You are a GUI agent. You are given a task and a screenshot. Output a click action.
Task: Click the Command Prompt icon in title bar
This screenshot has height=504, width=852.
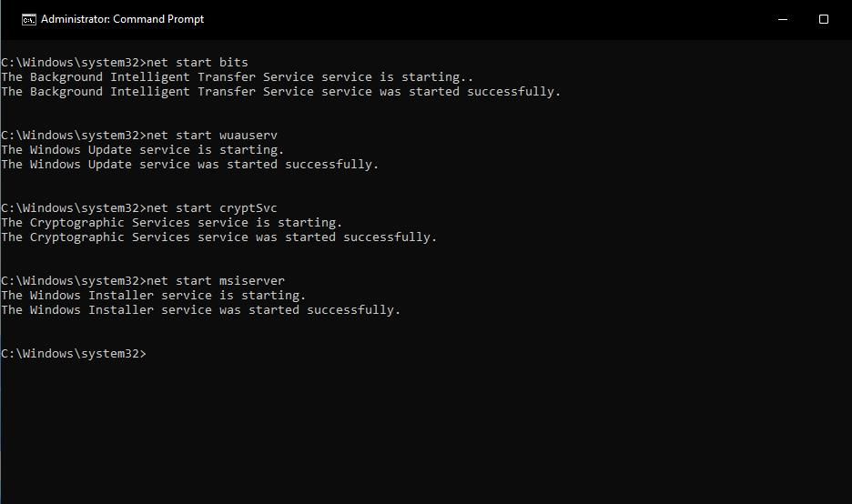(29, 19)
